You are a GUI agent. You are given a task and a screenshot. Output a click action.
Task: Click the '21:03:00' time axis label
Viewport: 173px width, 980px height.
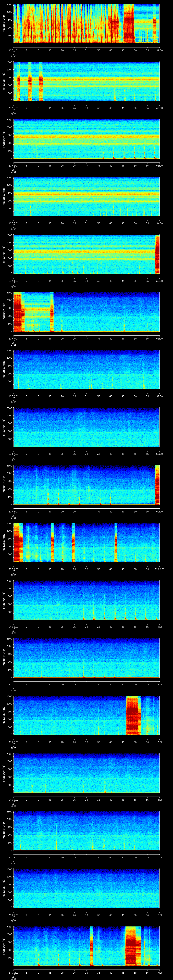[x=13, y=800]
